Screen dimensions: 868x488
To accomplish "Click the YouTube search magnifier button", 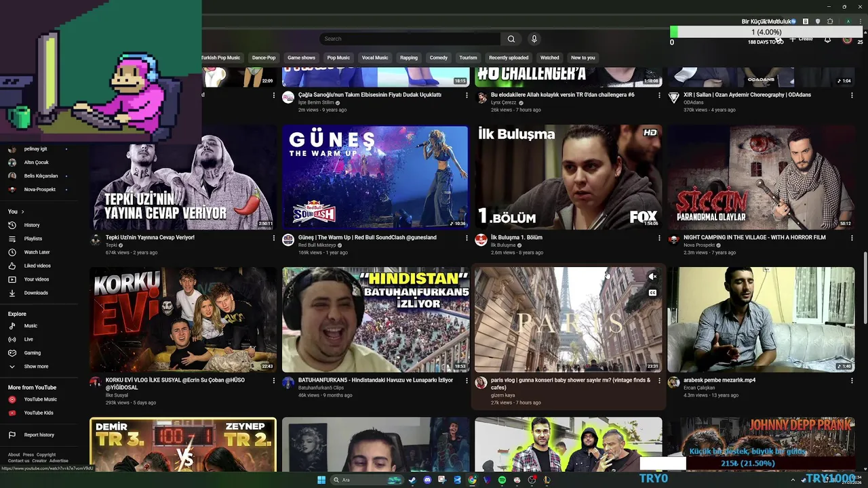I will click(x=511, y=39).
